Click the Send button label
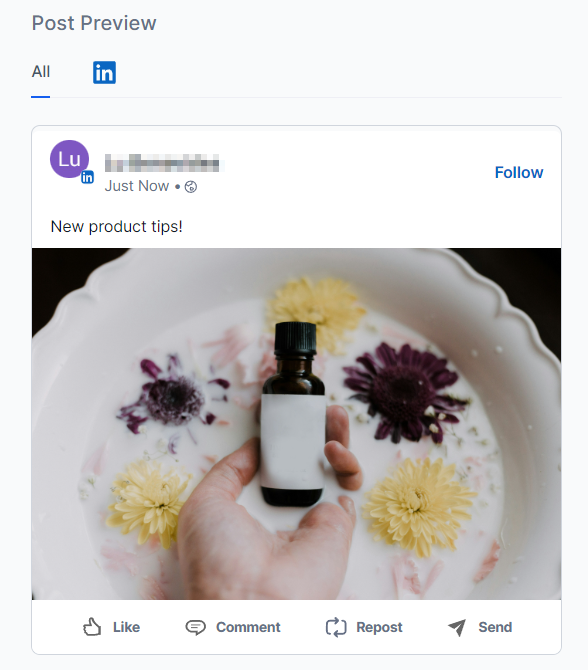This screenshot has height=670, width=588. 495,627
